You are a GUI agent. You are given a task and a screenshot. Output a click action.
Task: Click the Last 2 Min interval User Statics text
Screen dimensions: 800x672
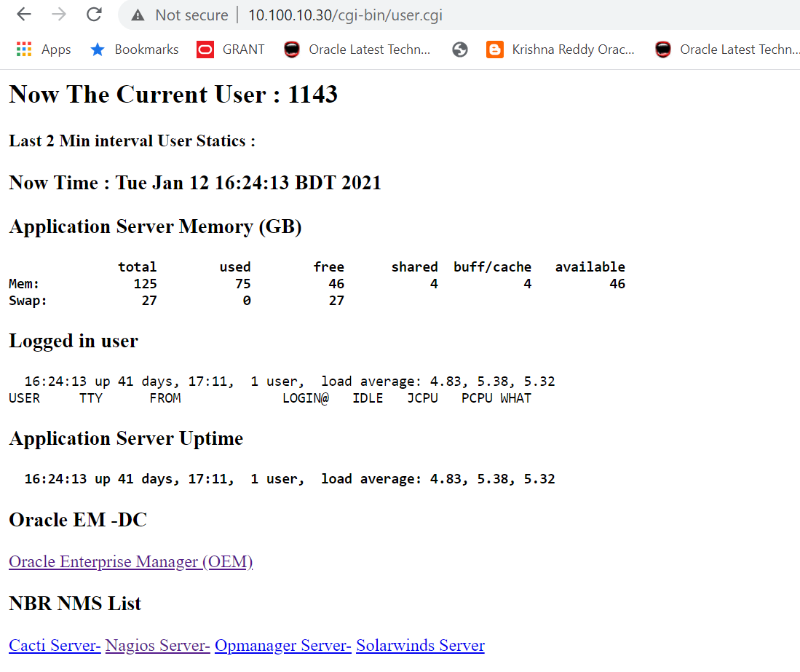click(132, 141)
